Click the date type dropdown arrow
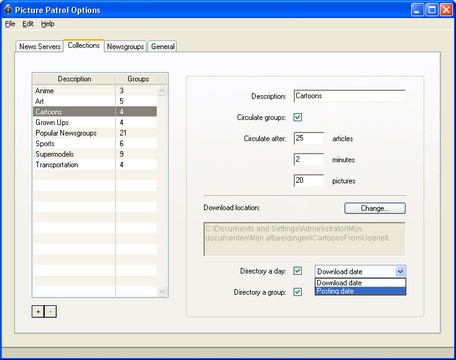Image resolution: width=456 pixels, height=360 pixels. (x=400, y=271)
